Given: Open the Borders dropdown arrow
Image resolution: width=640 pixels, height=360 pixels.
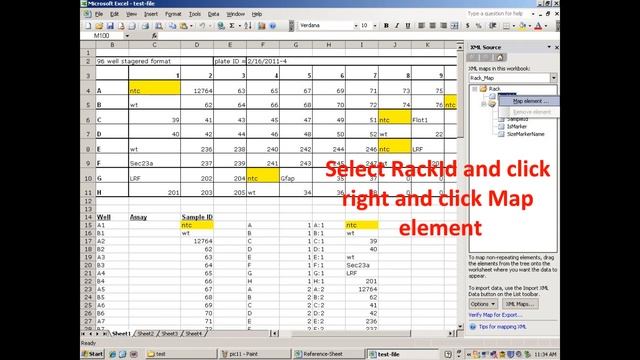Looking at the screenshot, I should coord(513,26).
